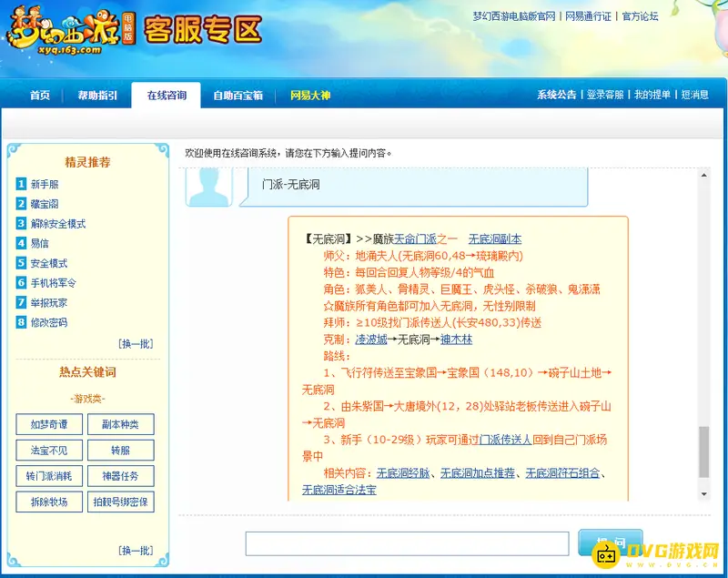The width and height of the screenshot is (728, 578).
Task: Click the chat scrollbar up arrow
Action: click(703, 175)
